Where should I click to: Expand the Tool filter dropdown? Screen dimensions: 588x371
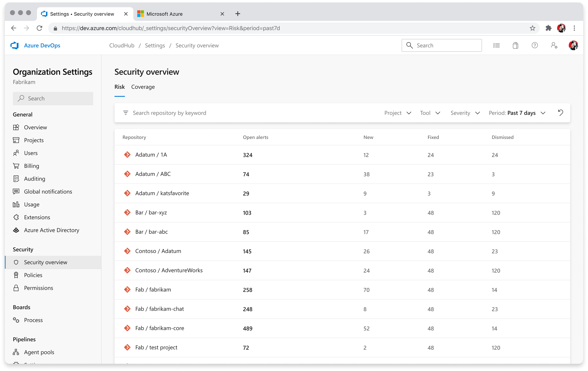tap(430, 113)
